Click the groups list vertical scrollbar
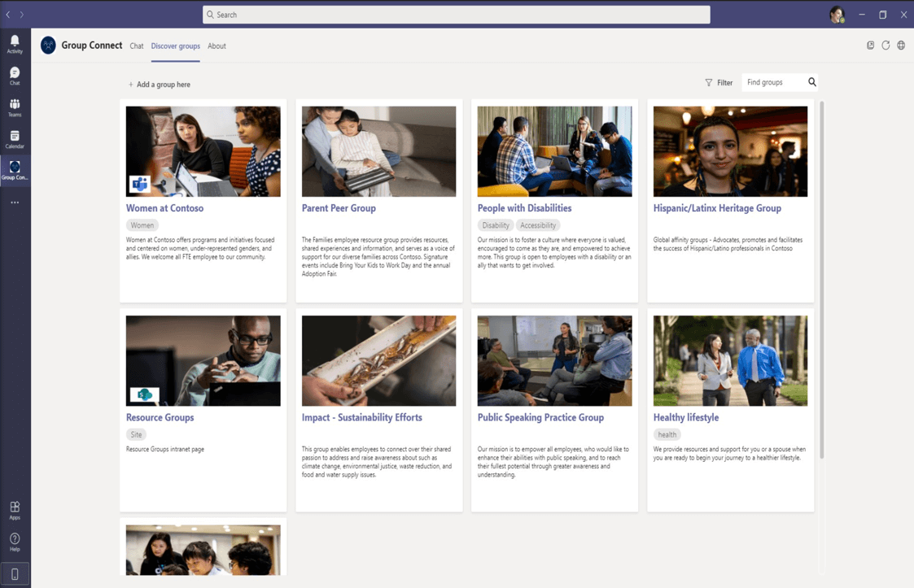 click(x=822, y=280)
